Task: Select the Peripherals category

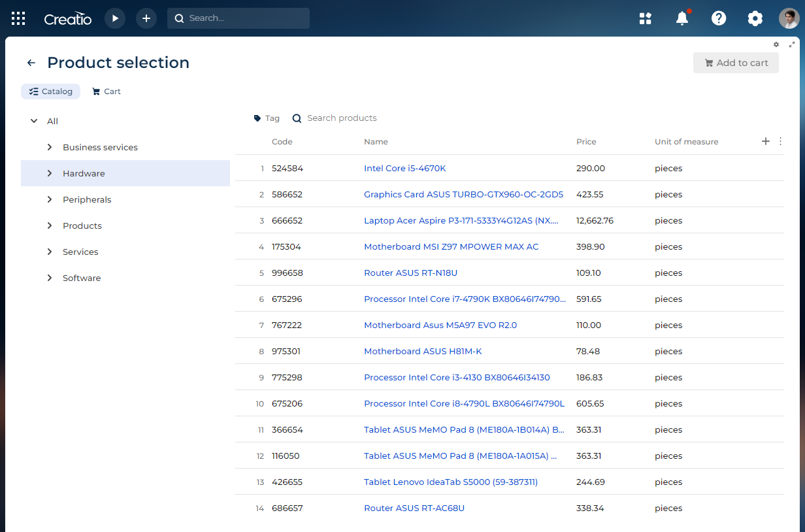Action: tap(87, 199)
